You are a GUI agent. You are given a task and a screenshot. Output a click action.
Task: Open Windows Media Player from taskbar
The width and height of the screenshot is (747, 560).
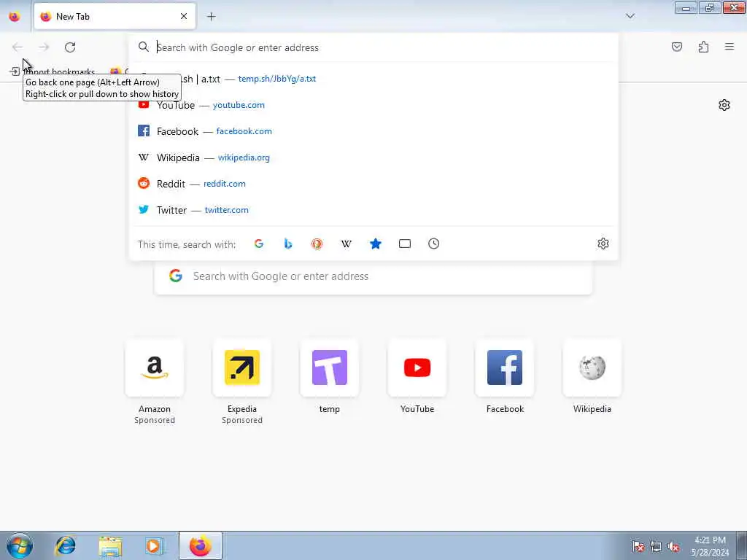tap(155, 545)
